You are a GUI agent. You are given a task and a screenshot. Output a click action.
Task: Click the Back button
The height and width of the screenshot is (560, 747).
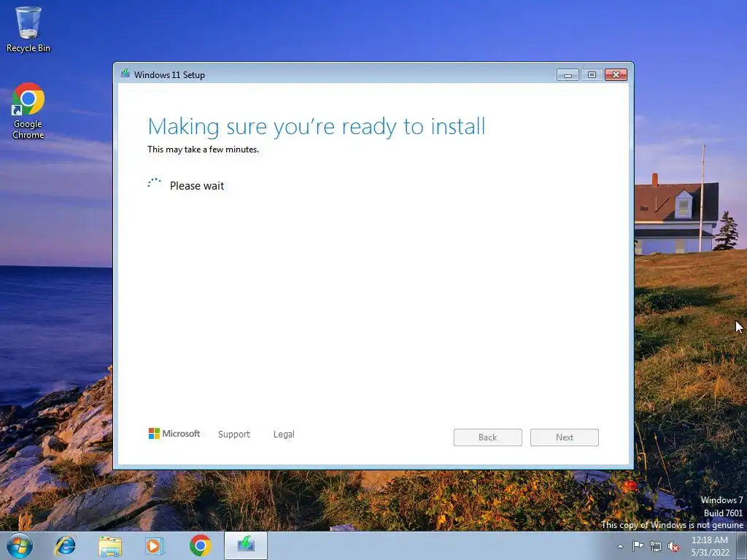488,437
